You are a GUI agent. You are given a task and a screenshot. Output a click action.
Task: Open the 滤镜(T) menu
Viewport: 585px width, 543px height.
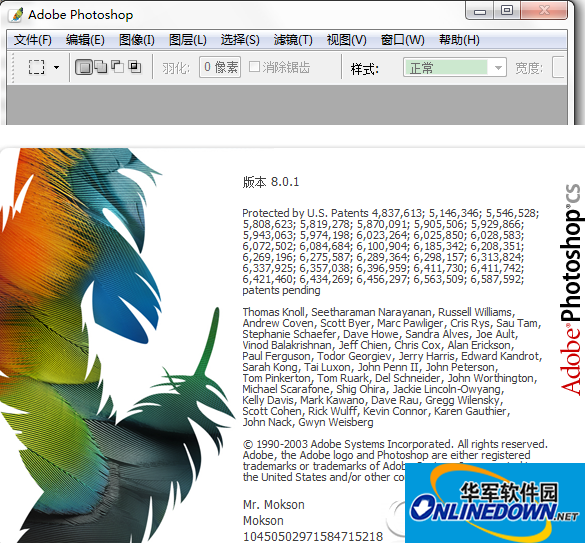coord(293,40)
